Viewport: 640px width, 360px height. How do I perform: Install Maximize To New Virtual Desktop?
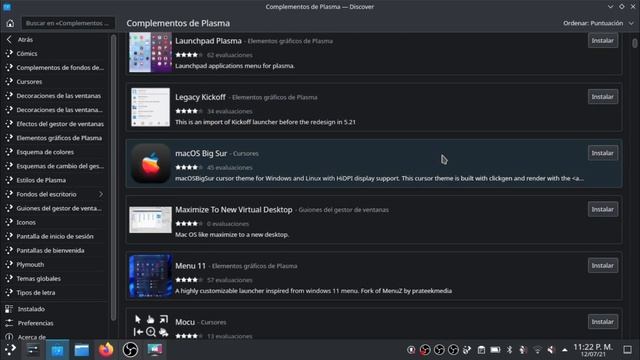coord(602,210)
